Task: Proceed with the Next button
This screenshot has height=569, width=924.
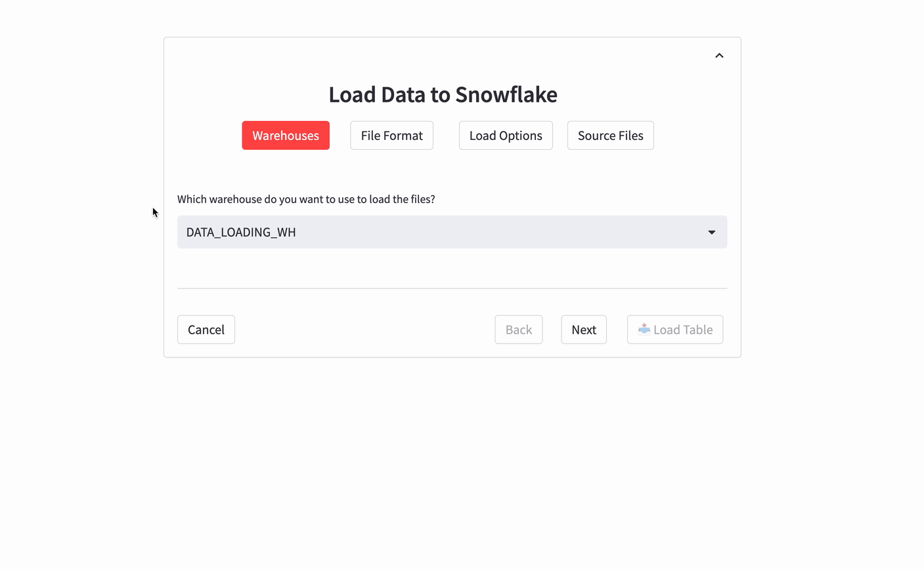Action: click(x=583, y=329)
